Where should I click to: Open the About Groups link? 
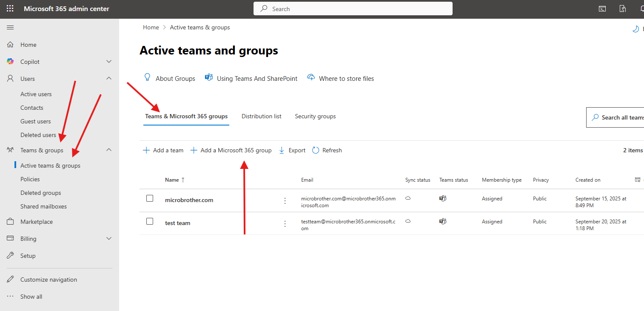coord(175,79)
